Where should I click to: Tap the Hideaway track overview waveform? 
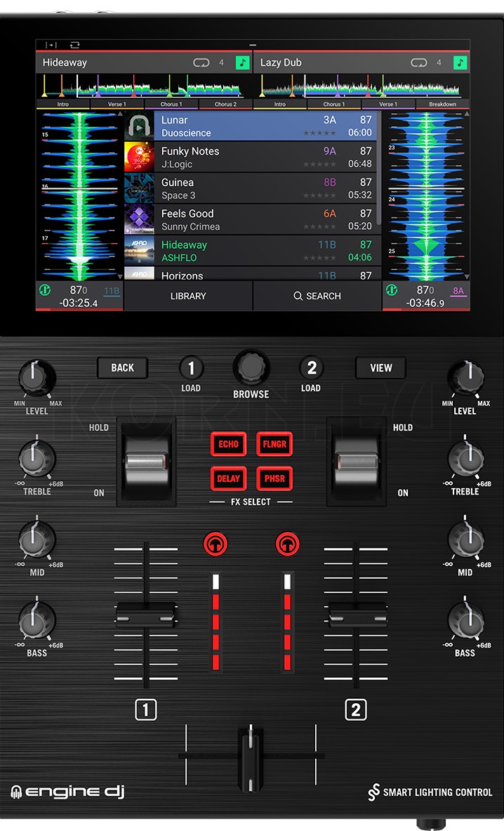pos(143,86)
